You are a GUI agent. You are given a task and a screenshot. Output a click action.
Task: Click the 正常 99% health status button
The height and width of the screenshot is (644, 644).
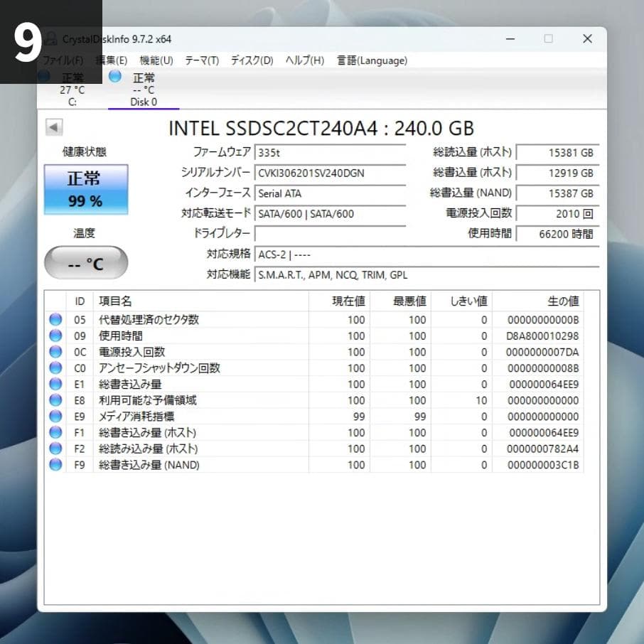click(85, 189)
